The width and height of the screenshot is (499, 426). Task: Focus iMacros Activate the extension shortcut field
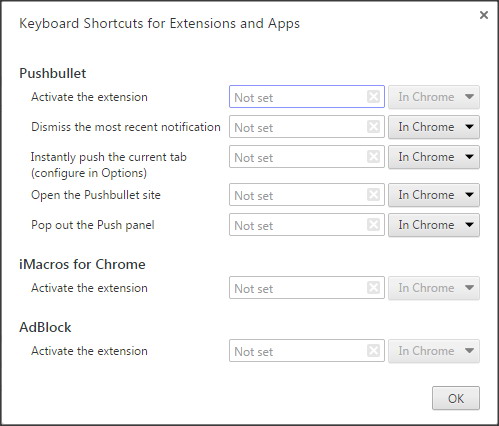coord(307,287)
